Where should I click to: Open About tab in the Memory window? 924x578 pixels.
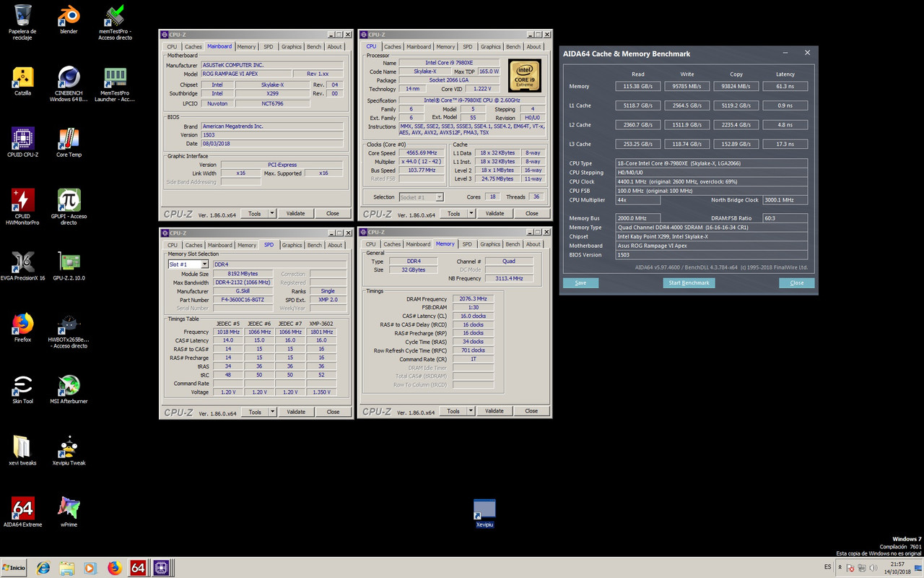coord(533,244)
